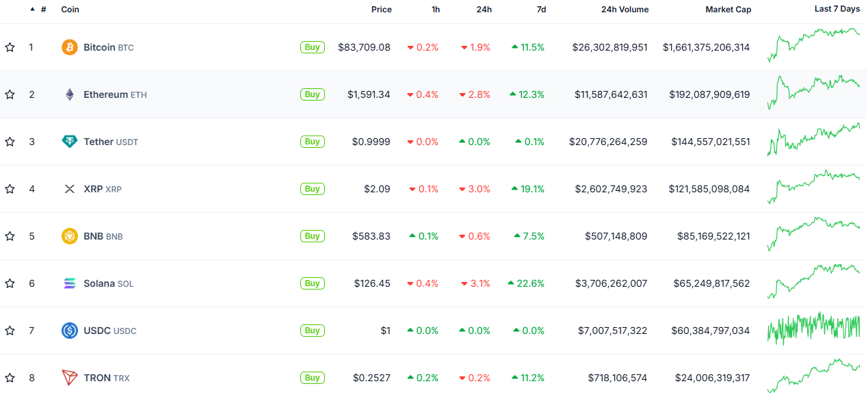Sort the table by 24h Volume

pyautogui.click(x=624, y=10)
